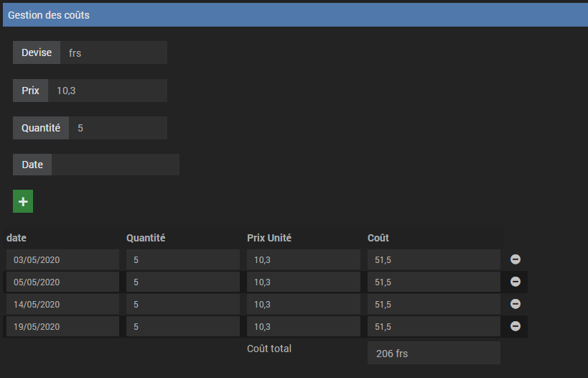Click the green plus add button
Viewport: 588px width, 378px height.
[x=23, y=201]
